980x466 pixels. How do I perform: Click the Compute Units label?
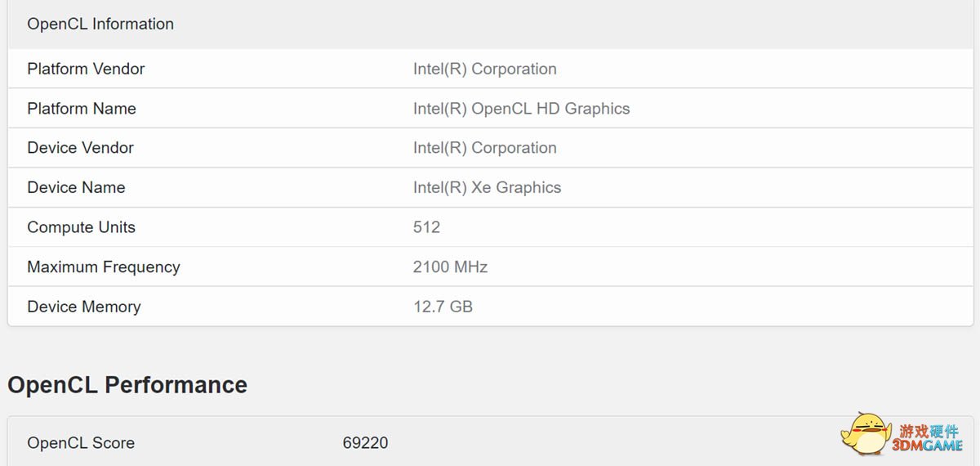click(x=81, y=227)
